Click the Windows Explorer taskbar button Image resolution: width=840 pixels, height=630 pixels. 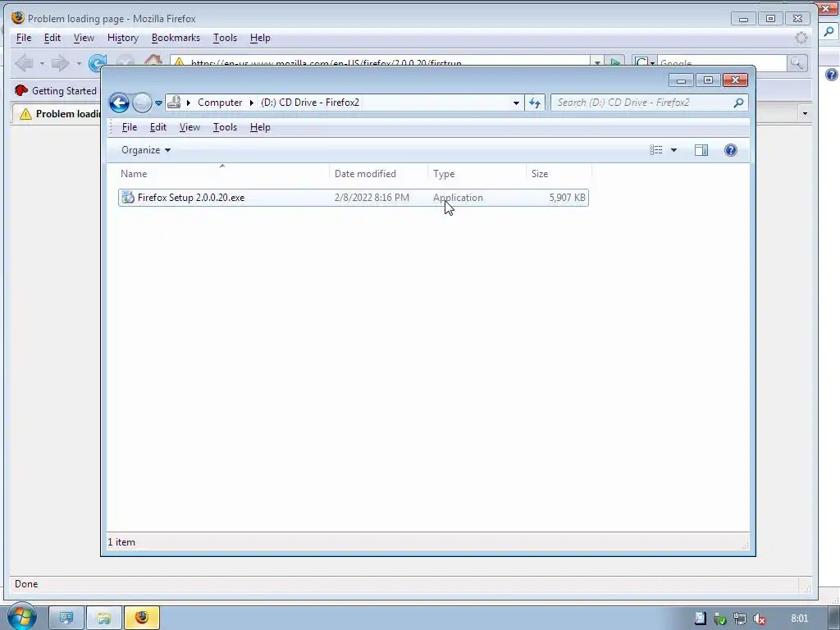click(x=104, y=618)
